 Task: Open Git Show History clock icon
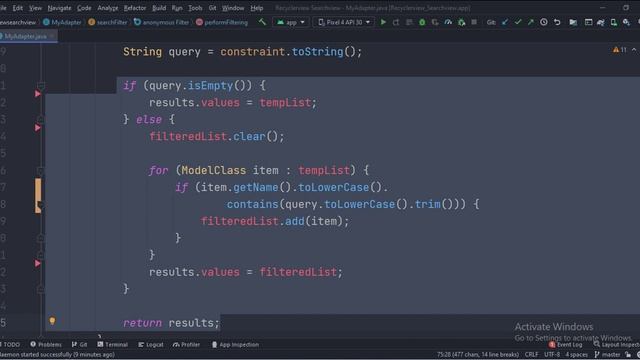point(544,22)
